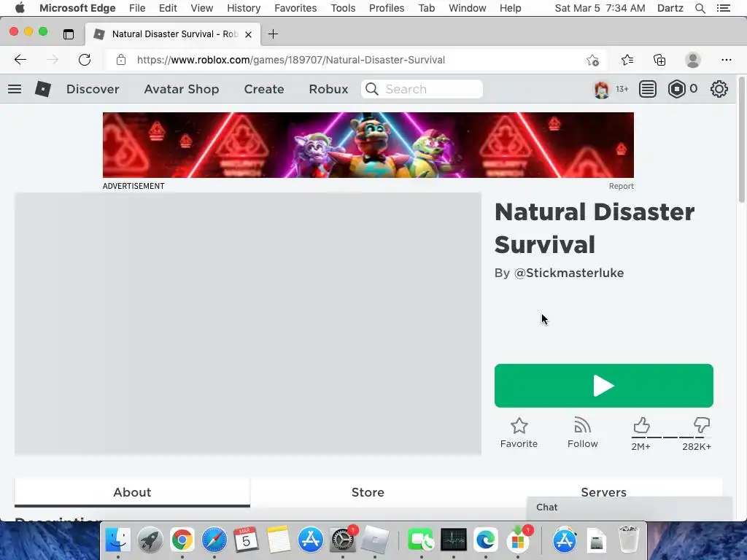747x560 pixels.
Task: Report the advertisement
Action: tap(622, 186)
